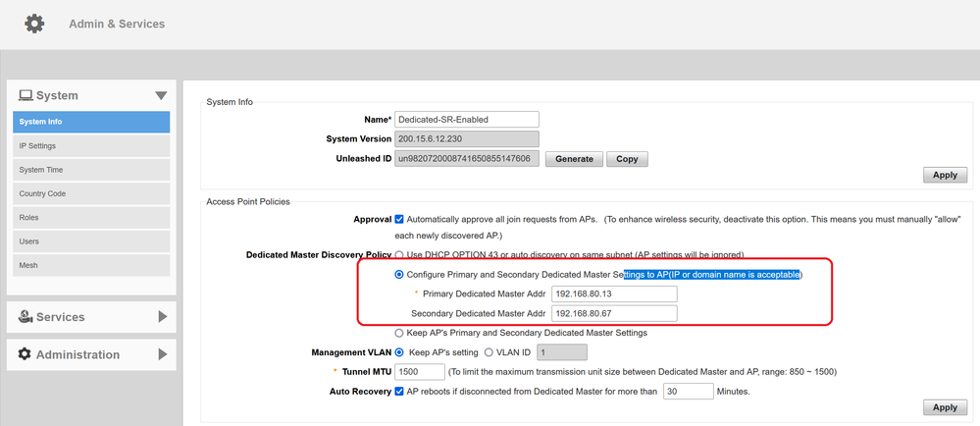Choose the VLAN ID radio option
980x426 pixels.
tap(490, 352)
